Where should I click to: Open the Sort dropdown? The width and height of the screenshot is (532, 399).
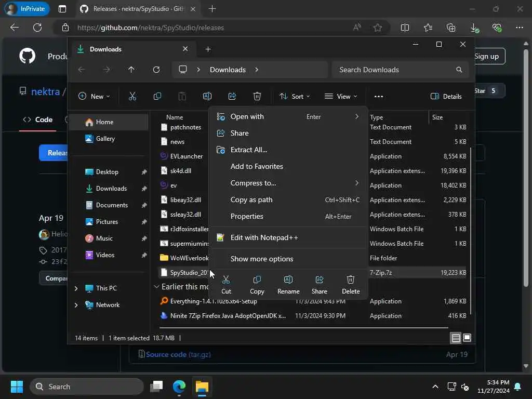click(x=295, y=96)
